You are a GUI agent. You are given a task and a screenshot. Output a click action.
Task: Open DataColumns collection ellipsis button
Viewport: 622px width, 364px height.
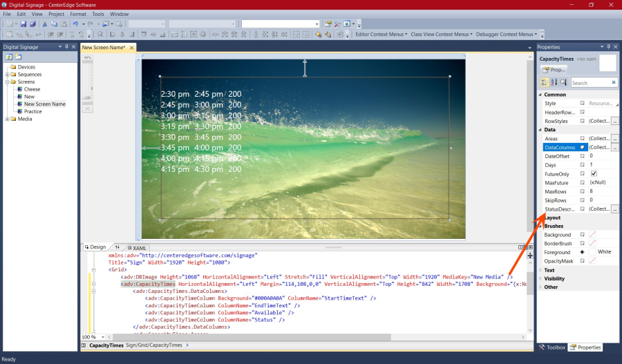point(614,147)
